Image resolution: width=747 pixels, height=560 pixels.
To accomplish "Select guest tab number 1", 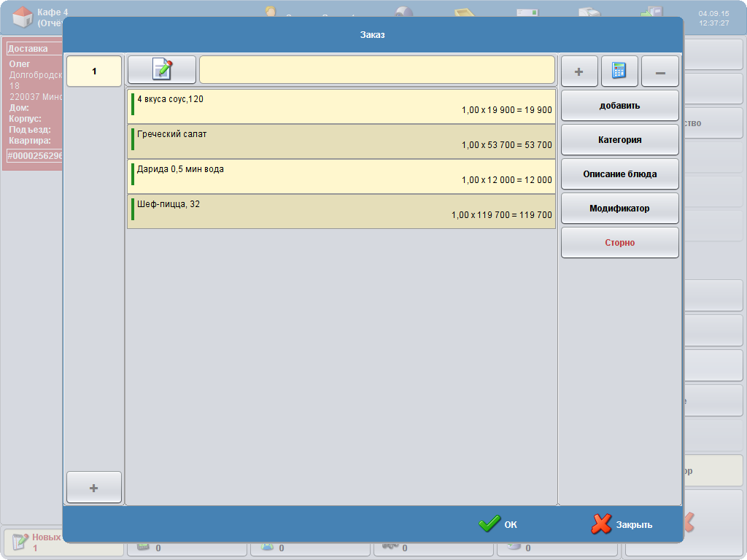I will (93, 71).
